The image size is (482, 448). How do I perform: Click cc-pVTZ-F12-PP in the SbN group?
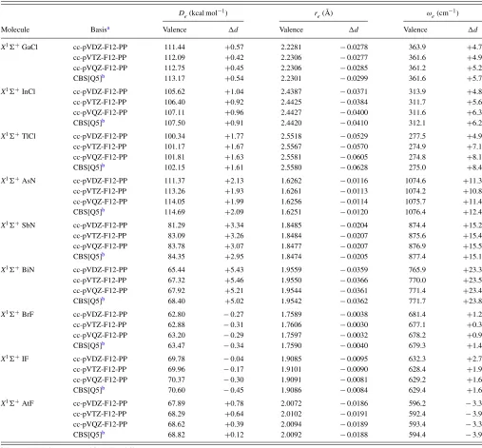pos(100,236)
